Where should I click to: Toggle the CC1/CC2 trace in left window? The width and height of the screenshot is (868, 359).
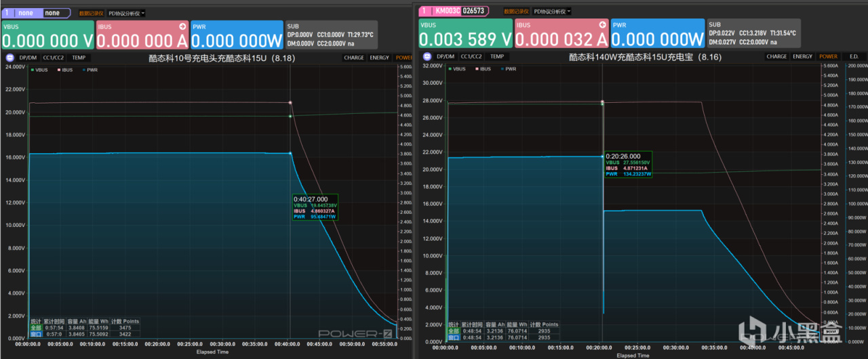[x=54, y=58]
